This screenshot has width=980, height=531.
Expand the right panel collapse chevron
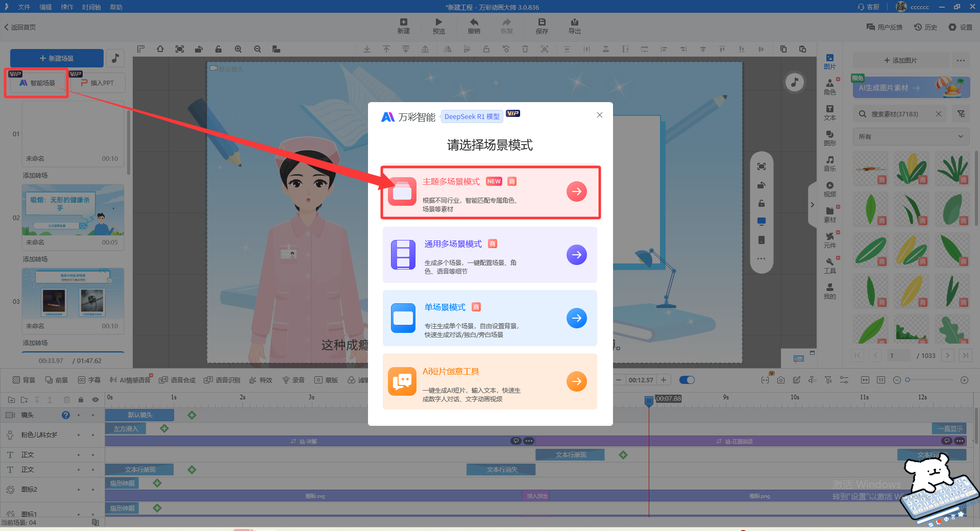tap(812, 205)
